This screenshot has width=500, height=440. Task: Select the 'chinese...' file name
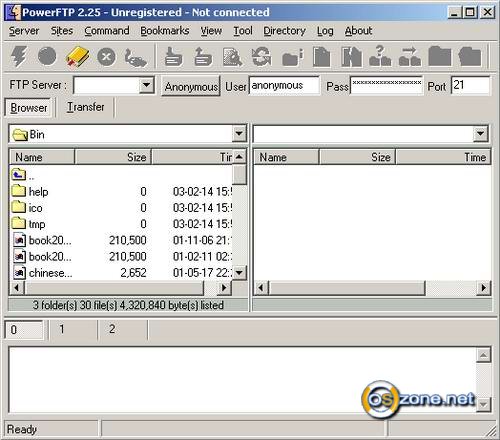50,273
